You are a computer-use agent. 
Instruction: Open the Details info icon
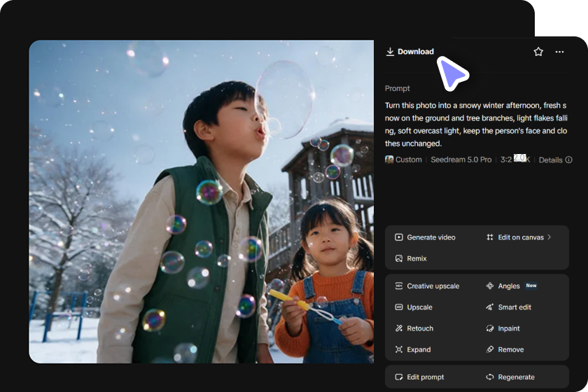tap(569, 160)
